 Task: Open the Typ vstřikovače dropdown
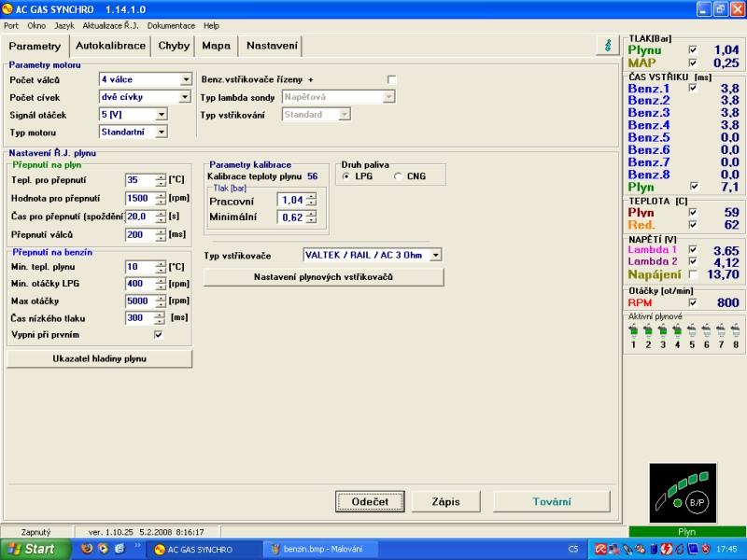(x=435, y=255)
